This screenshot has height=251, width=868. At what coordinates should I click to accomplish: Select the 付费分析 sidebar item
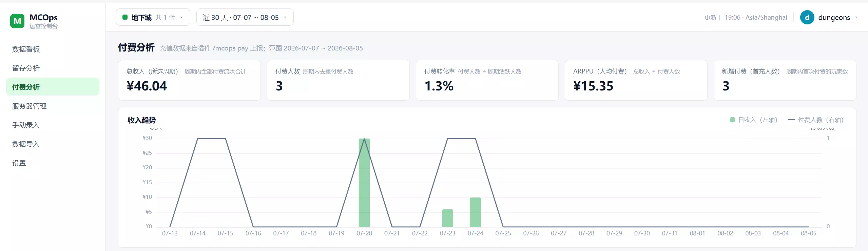coord(53,87)
